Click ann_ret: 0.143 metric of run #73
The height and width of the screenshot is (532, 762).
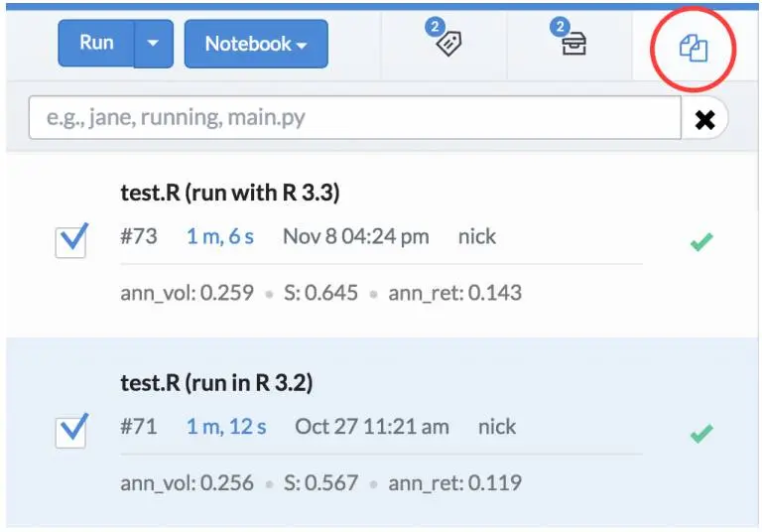click(x=454, y=293)
